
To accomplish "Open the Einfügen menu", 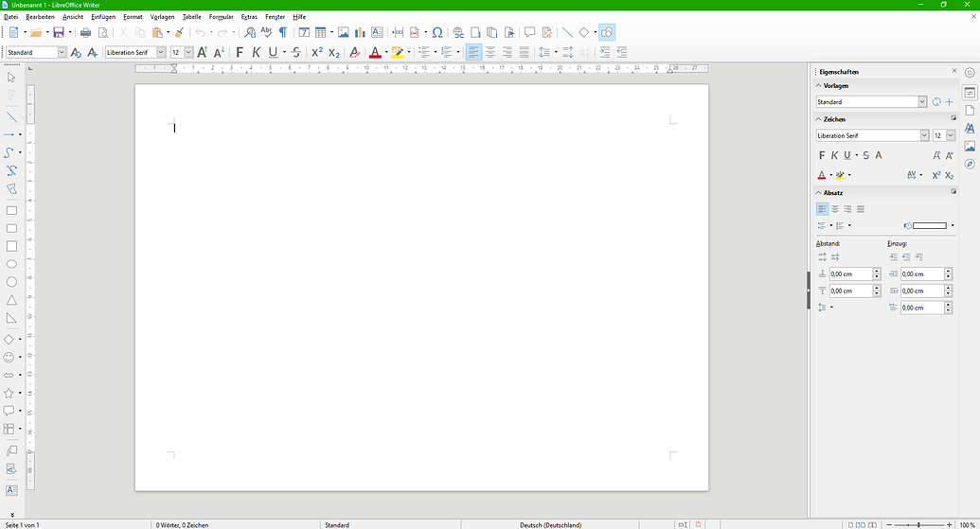I will pos(103,17).
